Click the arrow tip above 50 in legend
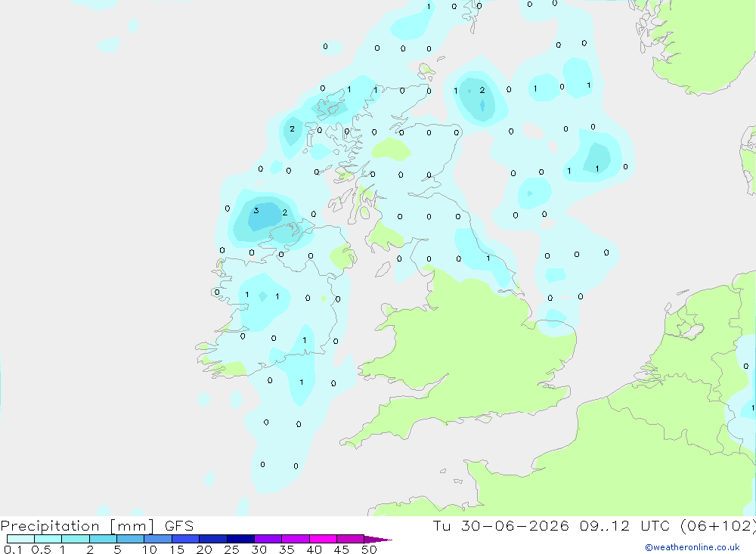Viewport: 756px width, 554px height. click(378, 539)
